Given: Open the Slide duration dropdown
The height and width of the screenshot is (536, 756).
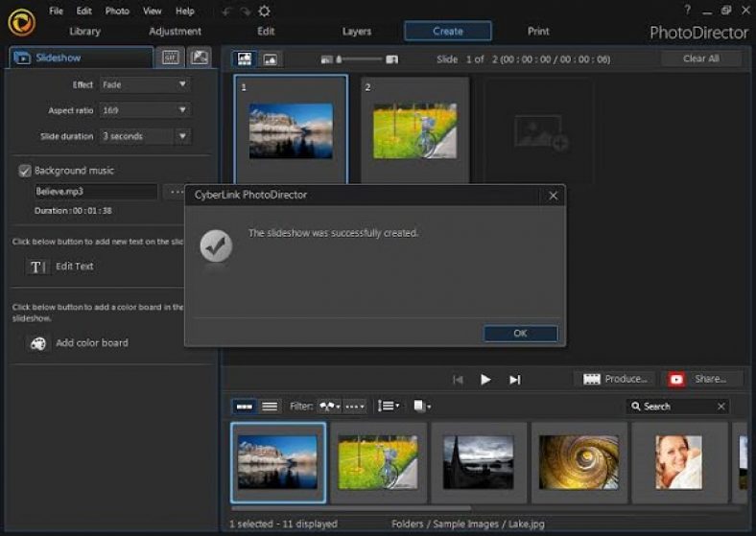Looking at the screenshot, I should tap(182, 136).
